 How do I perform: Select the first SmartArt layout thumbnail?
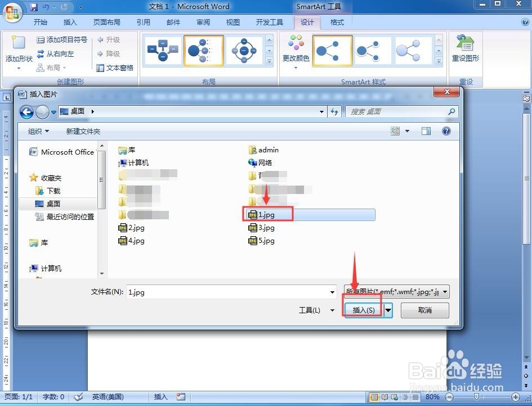point(163,51)
